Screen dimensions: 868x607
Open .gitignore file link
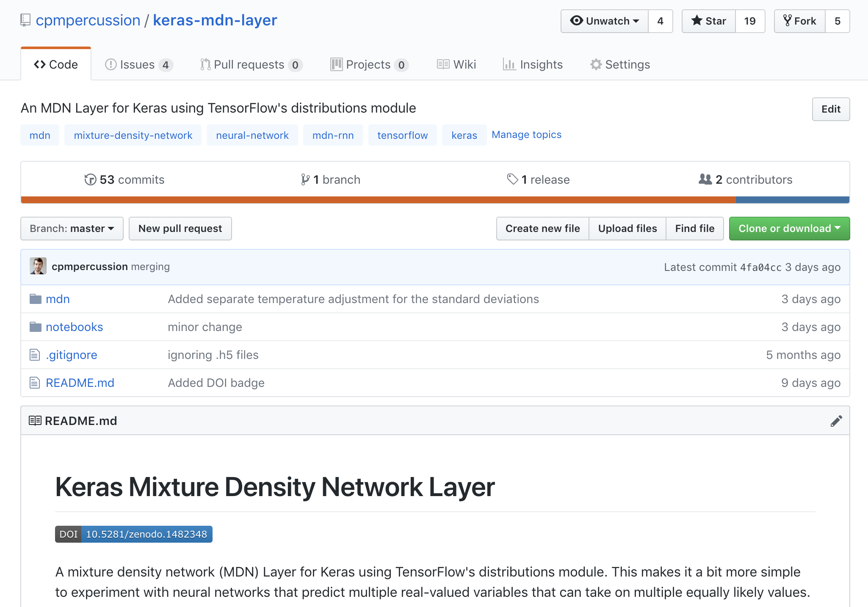click(x=72, y=355)
